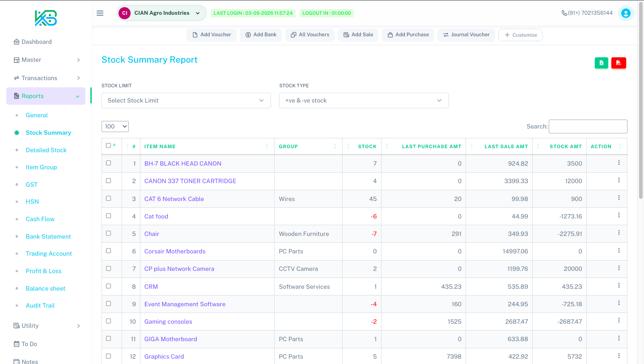
Task: Open action menu for Cat food row
Action: (619, 215)
